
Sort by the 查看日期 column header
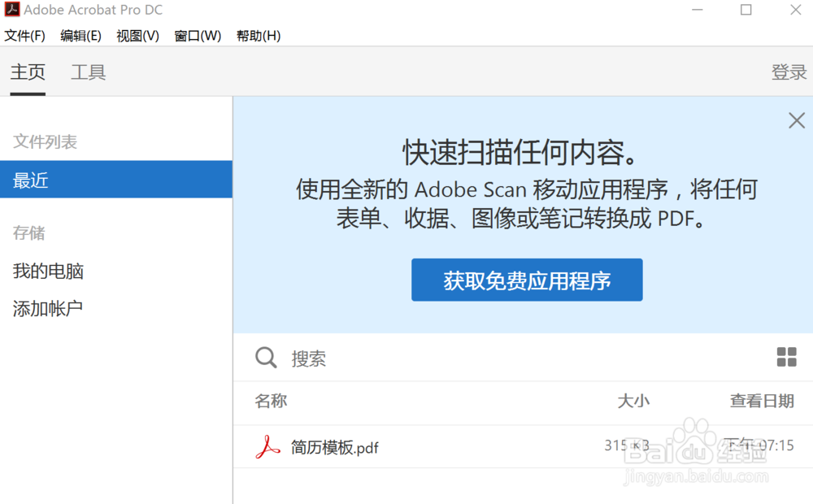763,401
